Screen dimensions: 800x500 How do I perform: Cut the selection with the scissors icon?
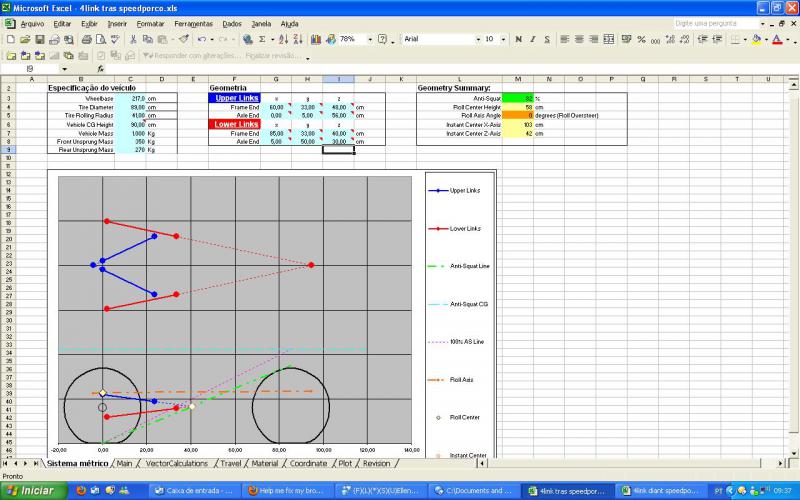point(133,39)
